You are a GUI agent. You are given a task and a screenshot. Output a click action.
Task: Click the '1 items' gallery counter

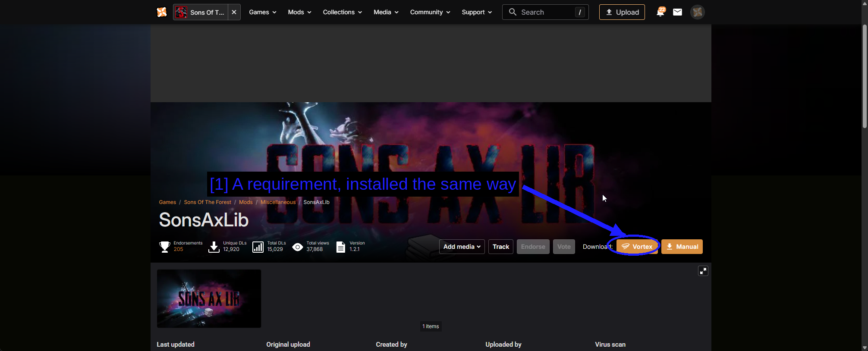(x=431, y=326)
